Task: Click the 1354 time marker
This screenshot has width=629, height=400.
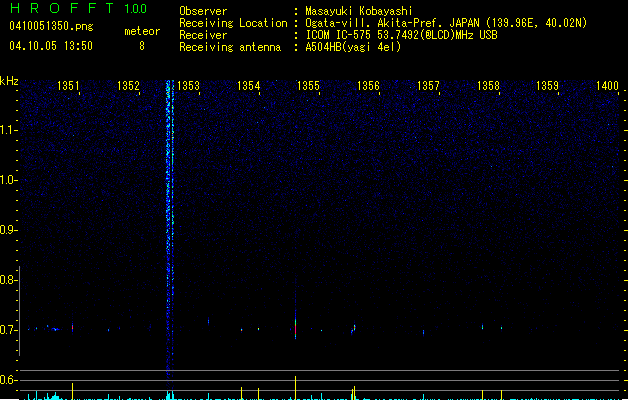Action: click(248, 85)
